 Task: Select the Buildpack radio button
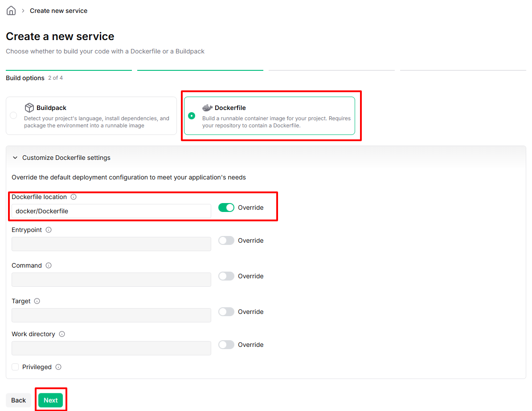[13, 116]
